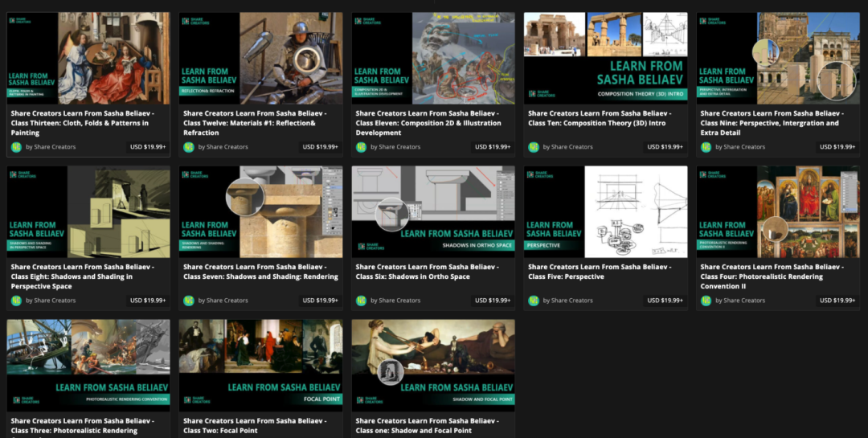Click Share Creators avatar icon on Class Seven card
This screenshot has height=438, width=868.
coord(189,301)
